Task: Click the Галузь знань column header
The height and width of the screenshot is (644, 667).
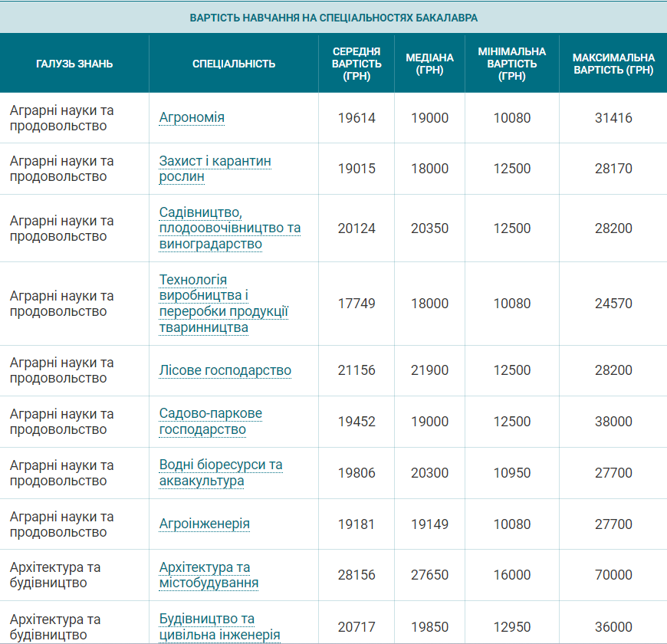Action: [x=74, y=64]
